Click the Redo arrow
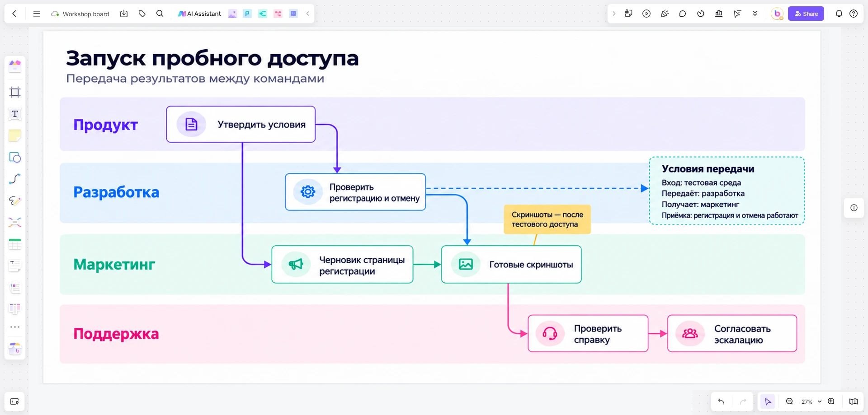 743,401
